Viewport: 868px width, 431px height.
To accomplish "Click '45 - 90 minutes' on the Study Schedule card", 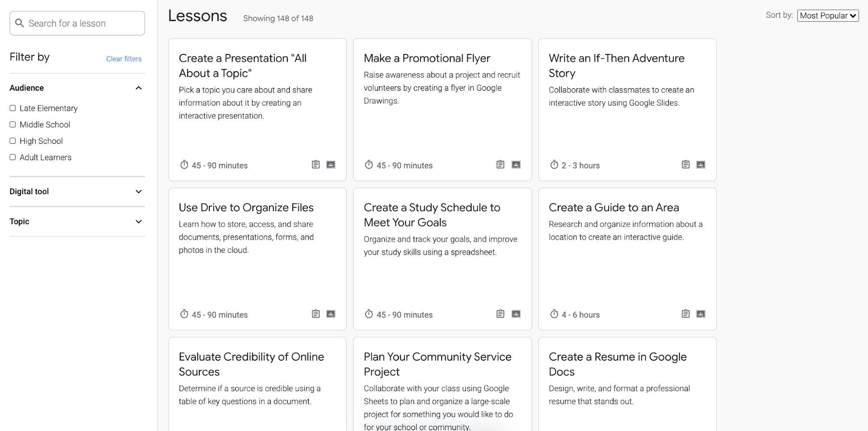I will click(x=405, y=315).
